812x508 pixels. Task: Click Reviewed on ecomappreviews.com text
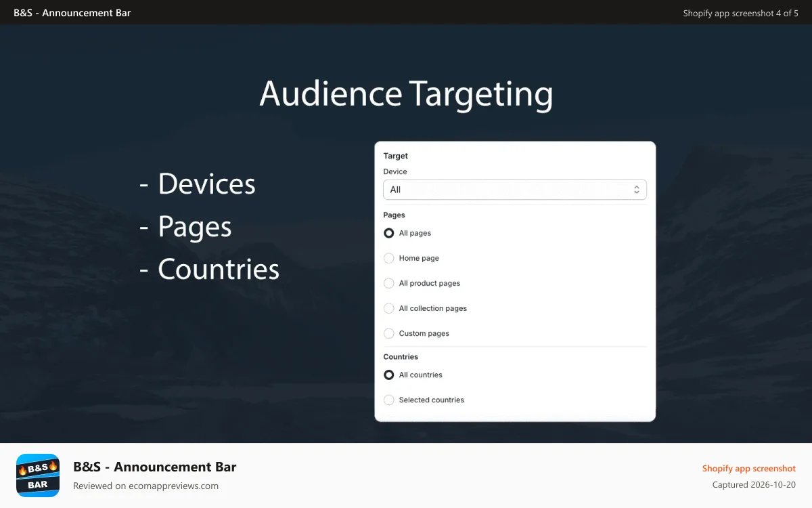[x=145, y=486]
